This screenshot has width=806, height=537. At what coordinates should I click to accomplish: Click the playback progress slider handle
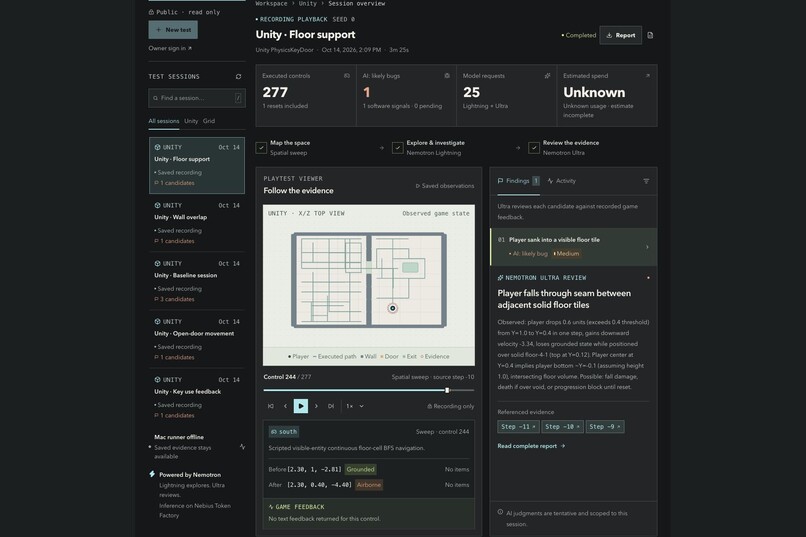[x=447, y=390]
